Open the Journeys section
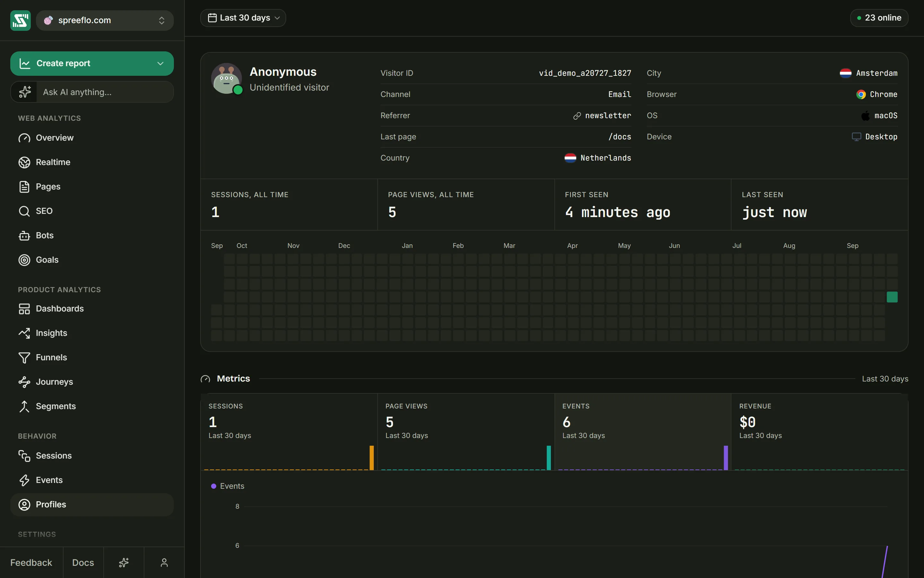This screenshot has width=924, height=578. click(92, 382)
